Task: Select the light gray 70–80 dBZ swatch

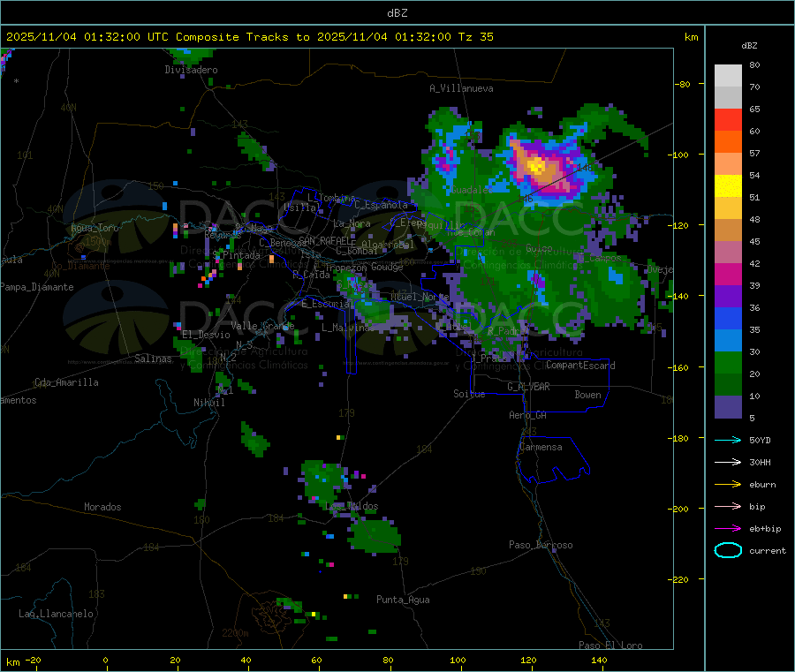Action: click(728, 76)
